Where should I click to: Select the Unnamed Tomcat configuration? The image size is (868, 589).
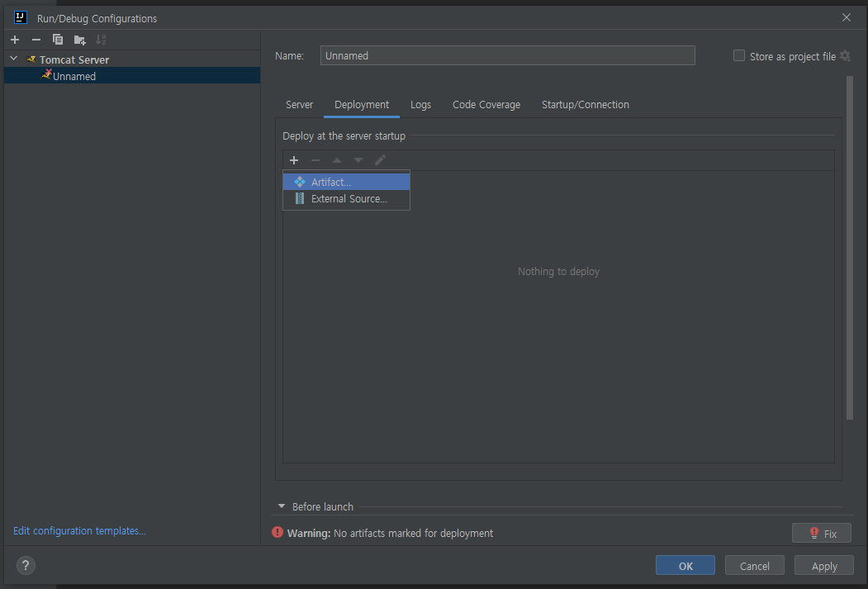click(x=132, y=76)
